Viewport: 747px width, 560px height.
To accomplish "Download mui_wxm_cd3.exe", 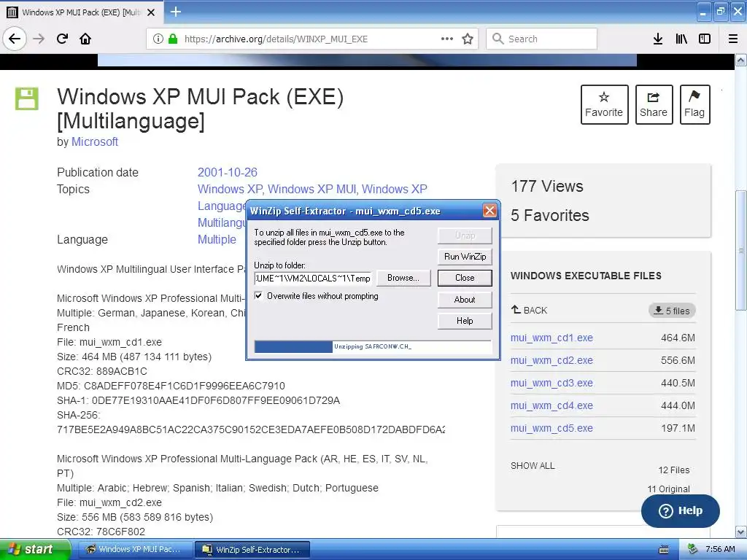I will (551, 383).
